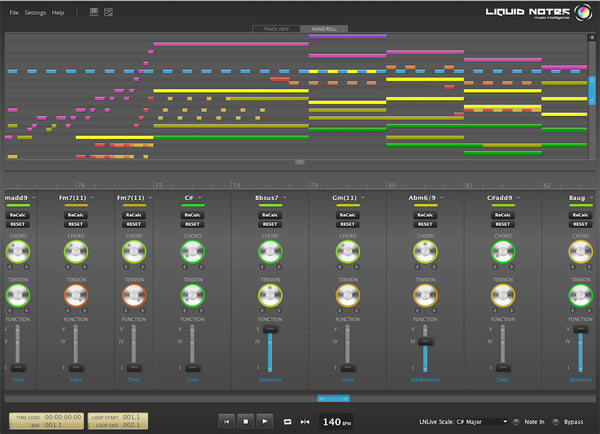
Task: Toggle the loop playback icon
Action: pyautogui.click(x=288, y=422)
